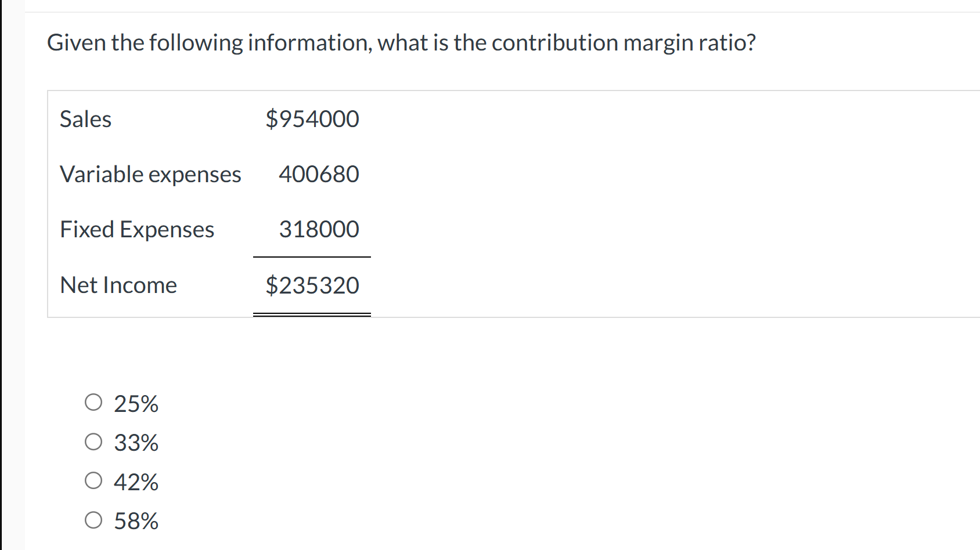Click the 42% label text

[x=135, y=481]
